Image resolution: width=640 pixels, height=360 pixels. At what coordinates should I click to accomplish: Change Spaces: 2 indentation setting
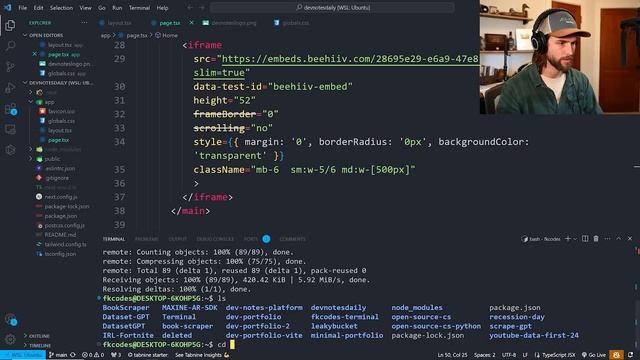[484, 355]
